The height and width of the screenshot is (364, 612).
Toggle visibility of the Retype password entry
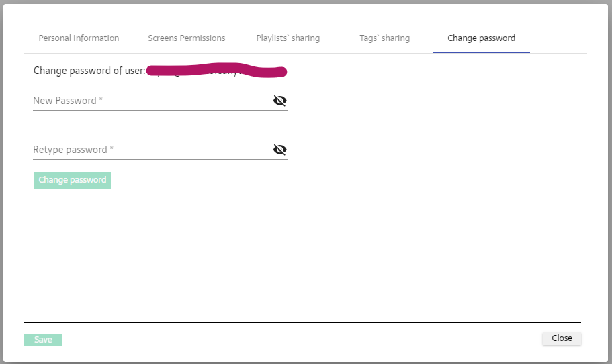pos(279,150)
